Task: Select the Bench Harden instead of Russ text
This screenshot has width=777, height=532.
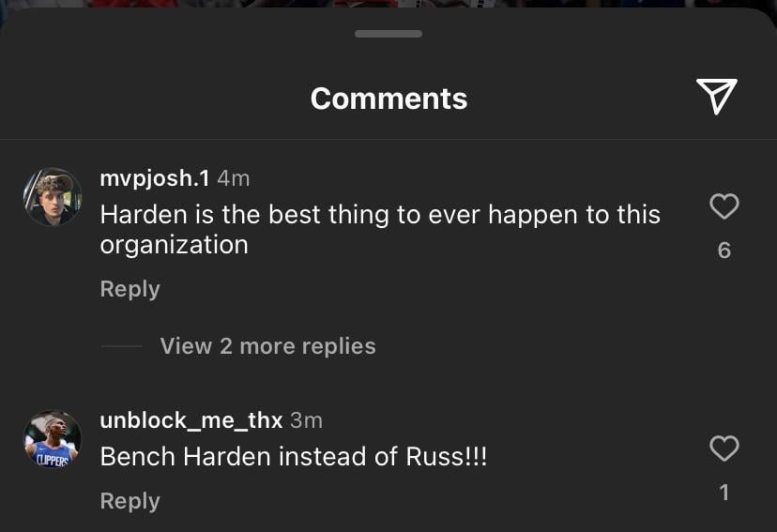Action: click(294, 456)
